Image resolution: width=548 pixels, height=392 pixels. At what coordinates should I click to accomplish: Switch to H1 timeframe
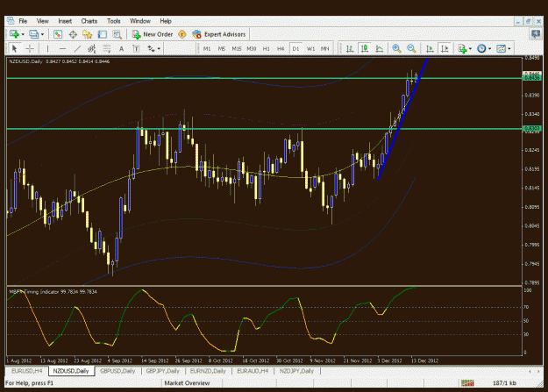pos(266,48)
